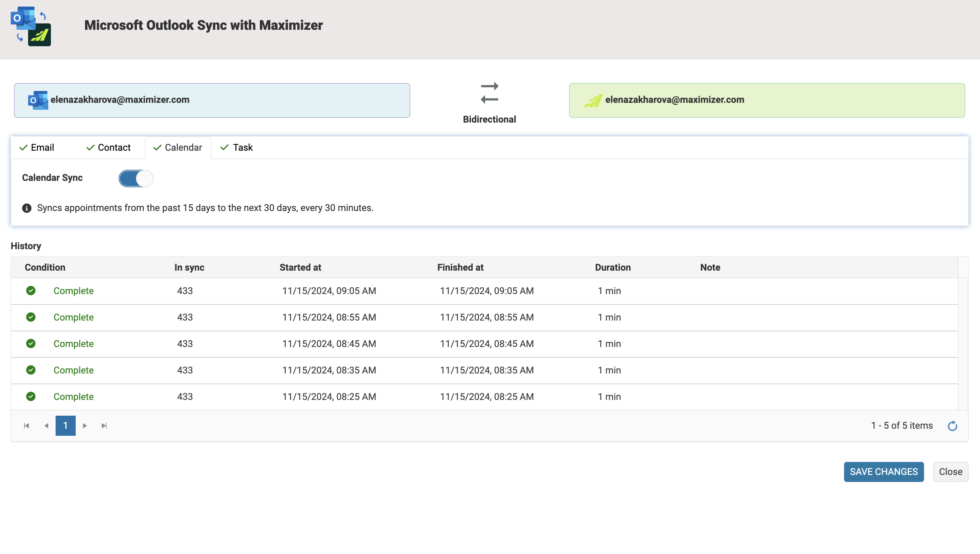The width and height of the screenshot is (980, 554).
Task: Go to the previous history page
Action: click(46, 426)
